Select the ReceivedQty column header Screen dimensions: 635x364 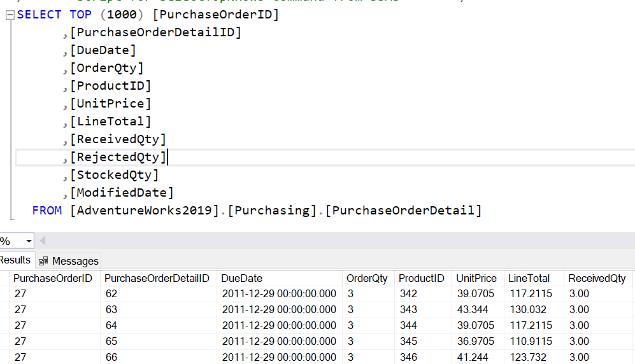597,278
